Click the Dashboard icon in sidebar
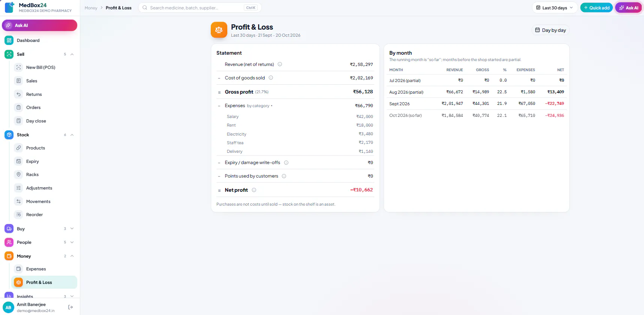This screenshot has height=315, width=644. pyautogui.click(x=9, y=40)
